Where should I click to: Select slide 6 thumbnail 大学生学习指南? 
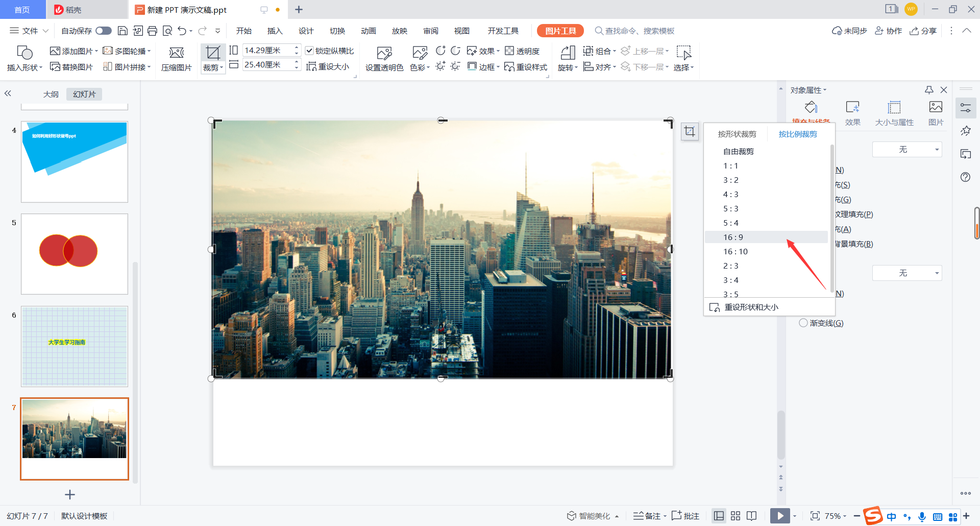[x=75, y=346]
